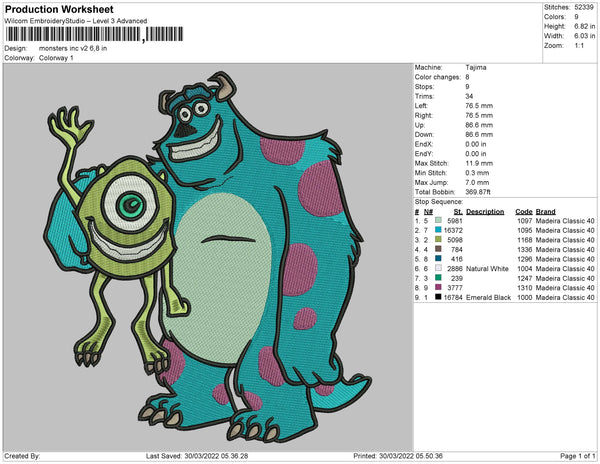Click the 'Natural White' description
This screenshot has width=600, height=464.
pyautogui.click(x=487, y=269)
